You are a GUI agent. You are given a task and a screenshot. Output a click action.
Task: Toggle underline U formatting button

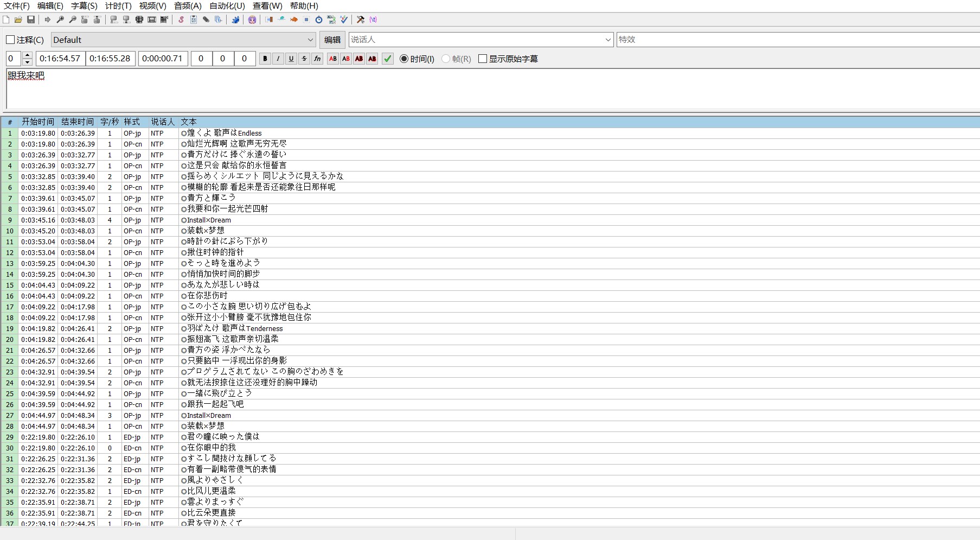[291, 59]
